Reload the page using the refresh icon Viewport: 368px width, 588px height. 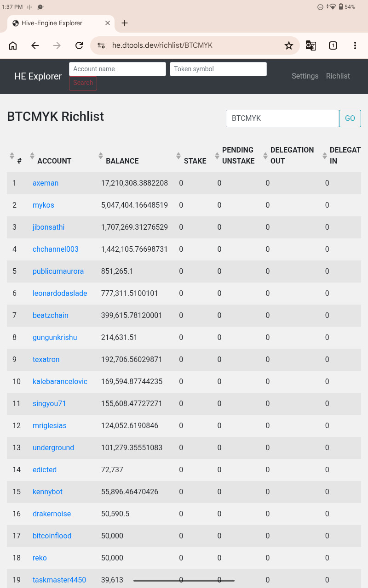(x=79, y=45)
